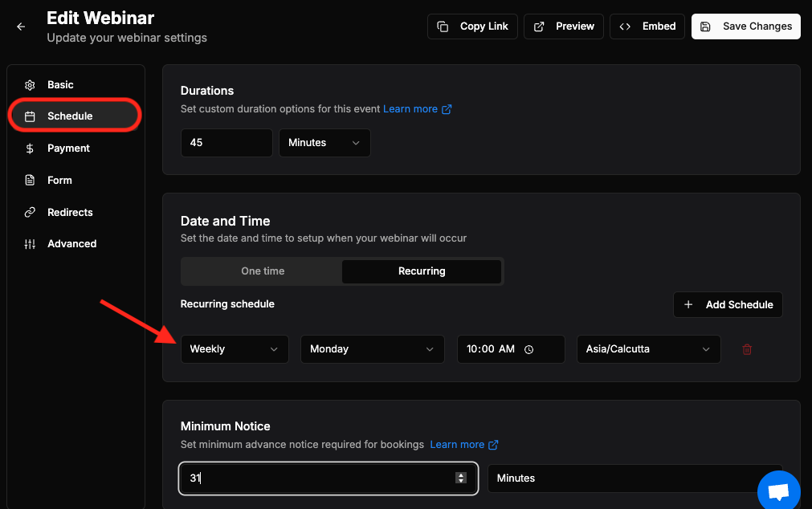Open the webinar Preview
This screenshot has height=509, width=812.
(564, 26)
